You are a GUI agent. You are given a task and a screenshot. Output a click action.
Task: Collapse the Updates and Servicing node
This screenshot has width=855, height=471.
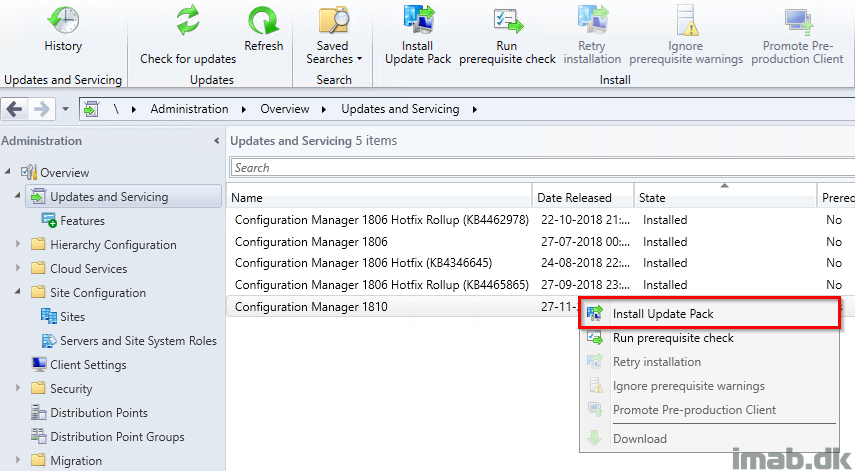tap(17, 196)
